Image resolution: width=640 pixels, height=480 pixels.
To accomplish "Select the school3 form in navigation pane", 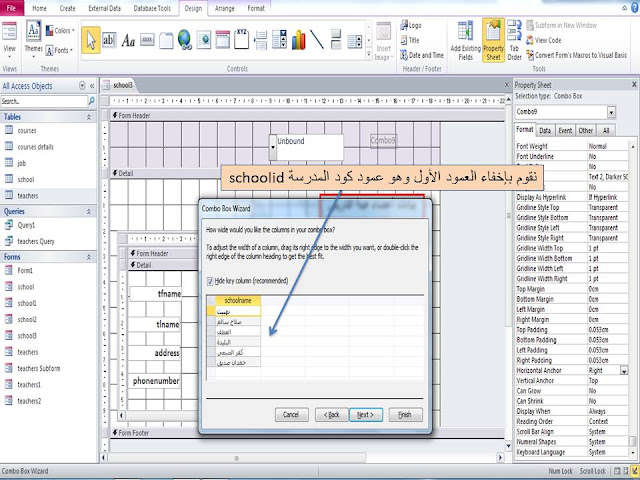I will pyautogui.click(x=27, y=336).
